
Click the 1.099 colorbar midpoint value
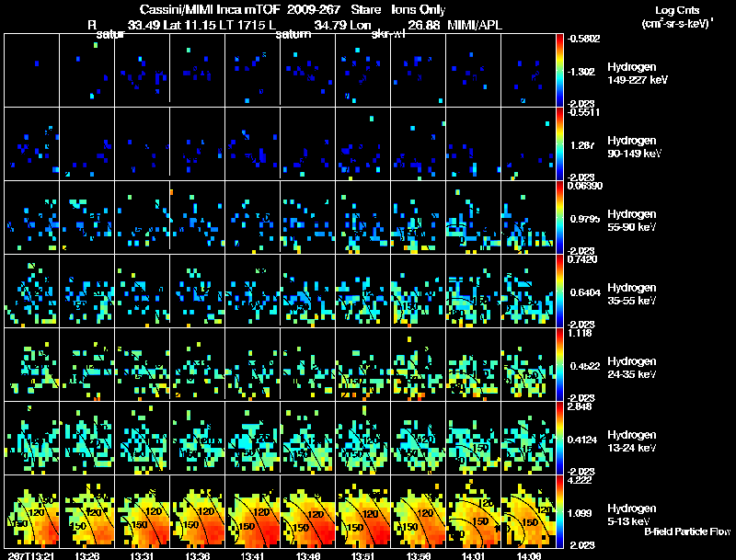click(x=580, y=513)
